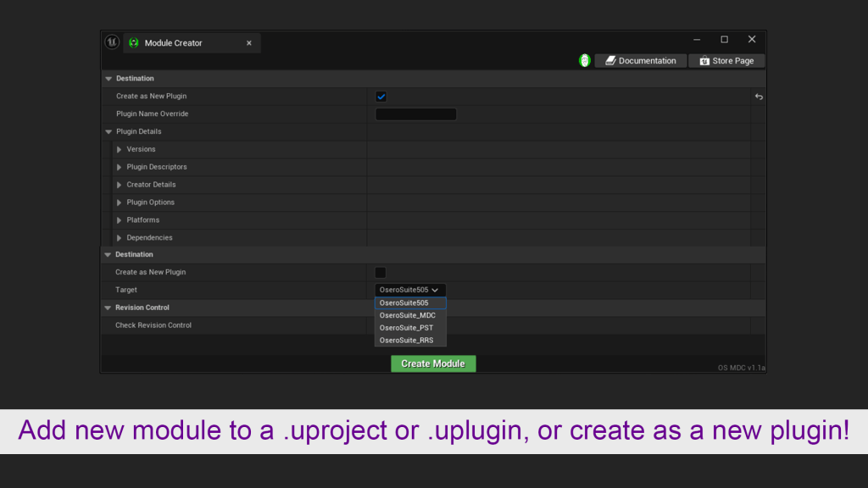Uncheck the ticked Create as New Plugin checkbox
Viewport: 868px width, 488px height.
(x=381, y=97)
